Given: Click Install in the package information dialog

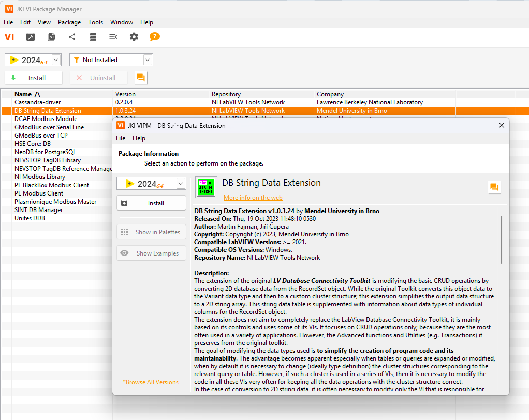Looking at the screenshot, I should tap(151, 203).
